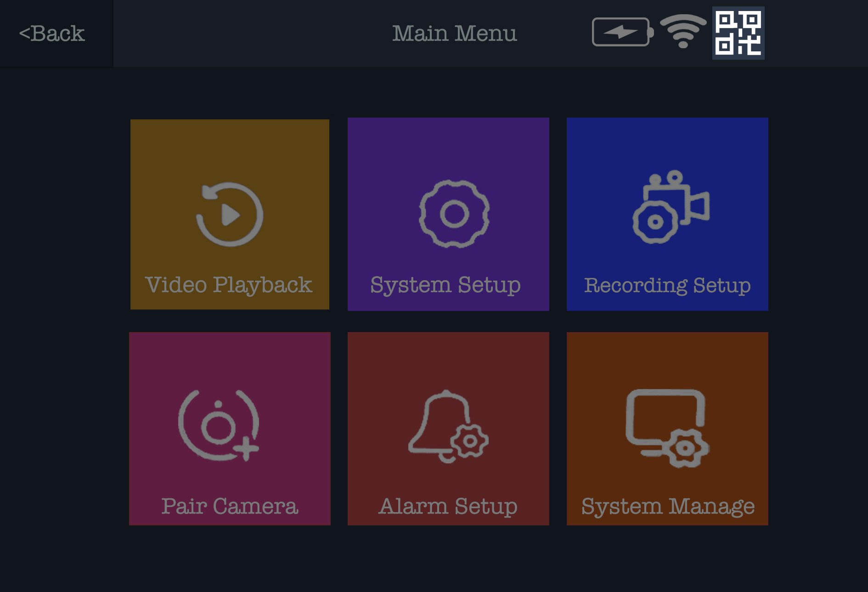The width and height of the screenshot is (868, 592).
Task: Choose the Recording Setup text
Action: [667, 285]
